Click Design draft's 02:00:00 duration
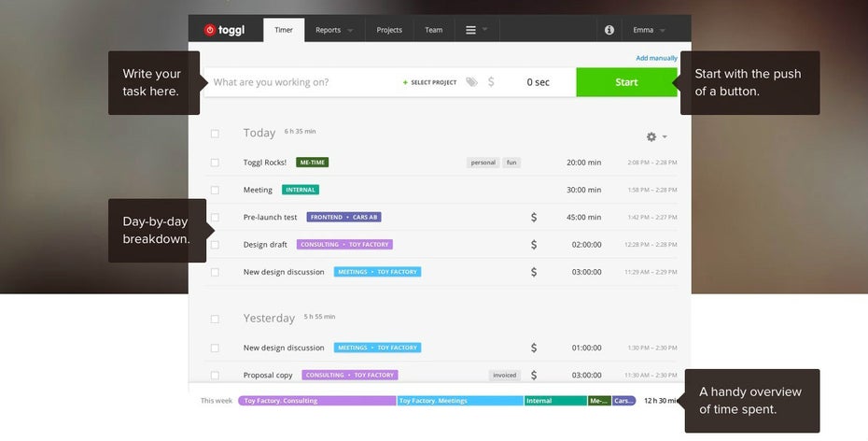The width and height of the screenshot is (868, 441). 587,244
